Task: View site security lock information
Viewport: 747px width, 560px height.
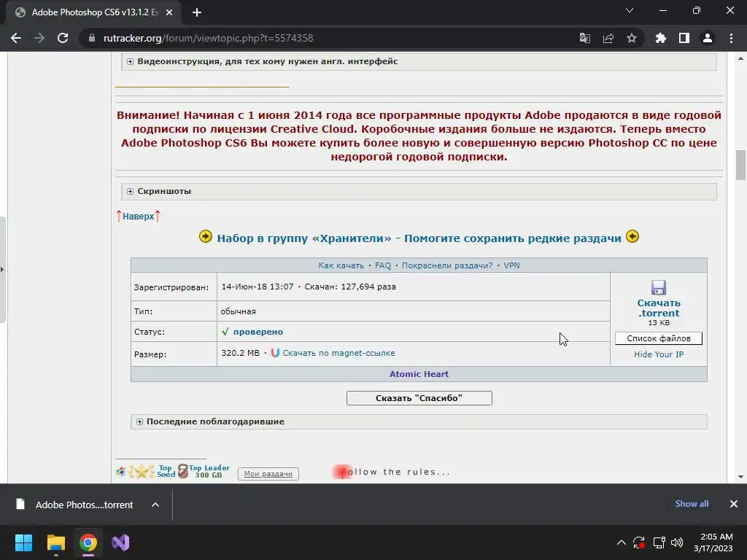Action: click(92, 38)
